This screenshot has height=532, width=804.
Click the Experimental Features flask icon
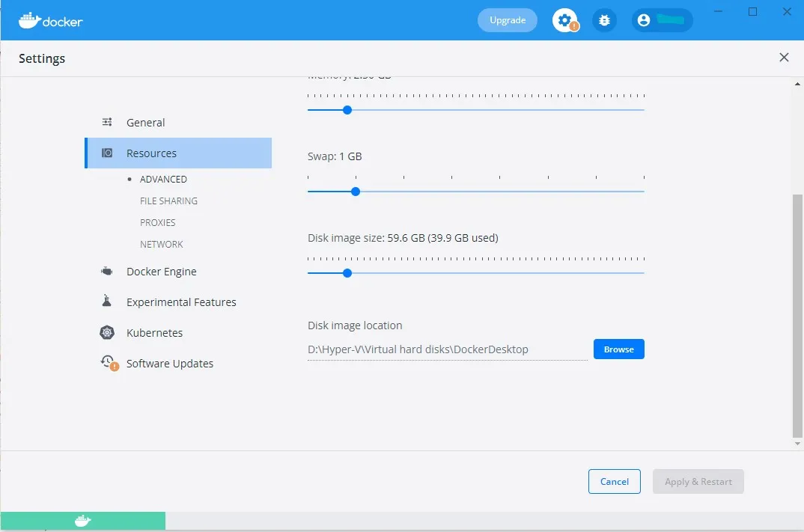pyautogui.click(x=106, y=301)
